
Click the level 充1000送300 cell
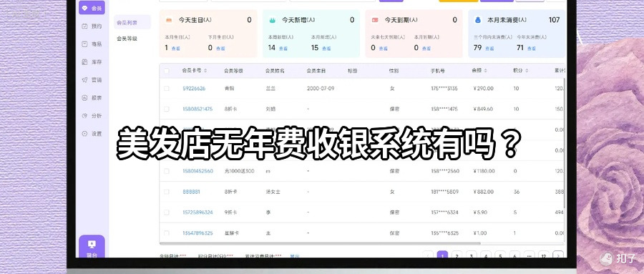pyautogui.click(x=240, y=171)
